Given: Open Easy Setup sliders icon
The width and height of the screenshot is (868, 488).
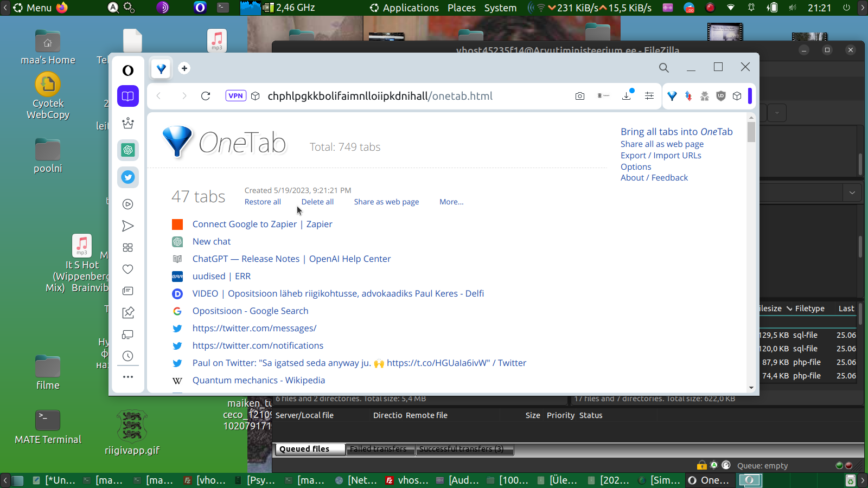Looking at the screenshot, I should (649, 96).
